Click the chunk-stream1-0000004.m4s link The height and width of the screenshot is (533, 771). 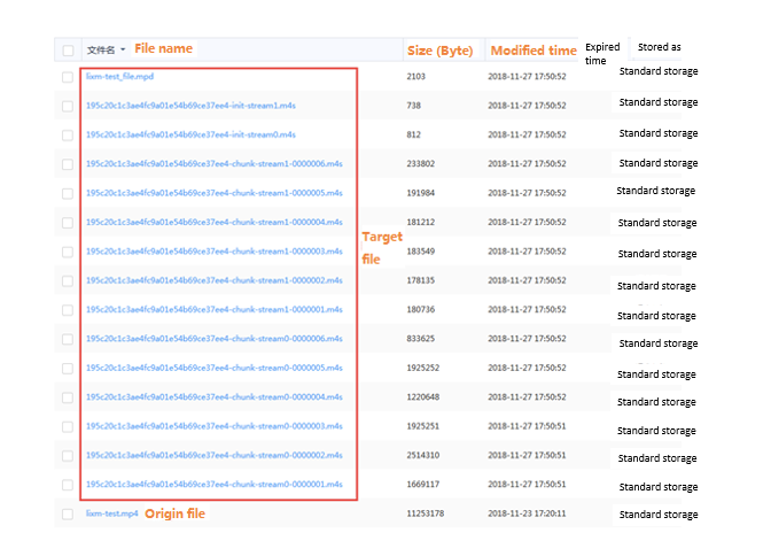click(214, 222)
